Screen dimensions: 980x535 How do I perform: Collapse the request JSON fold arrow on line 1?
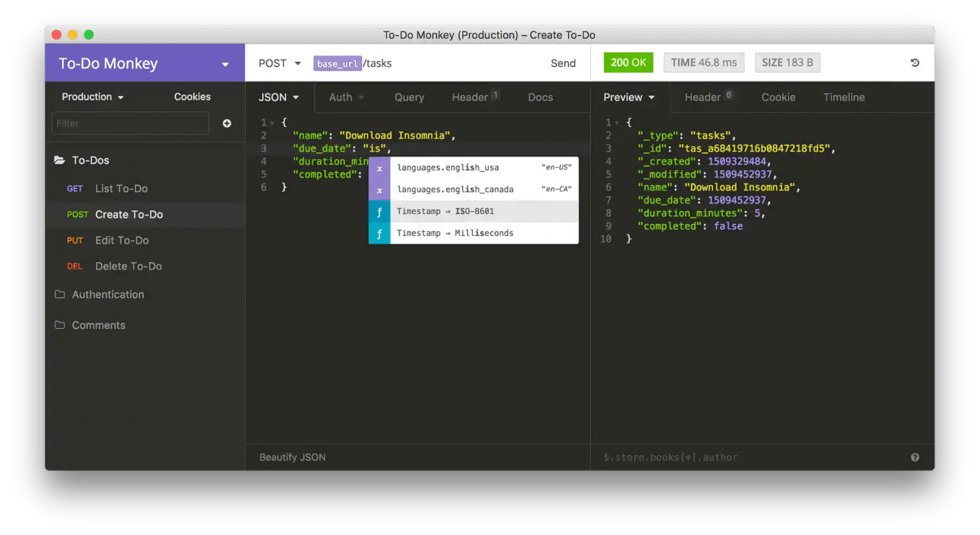coord(272,123)
